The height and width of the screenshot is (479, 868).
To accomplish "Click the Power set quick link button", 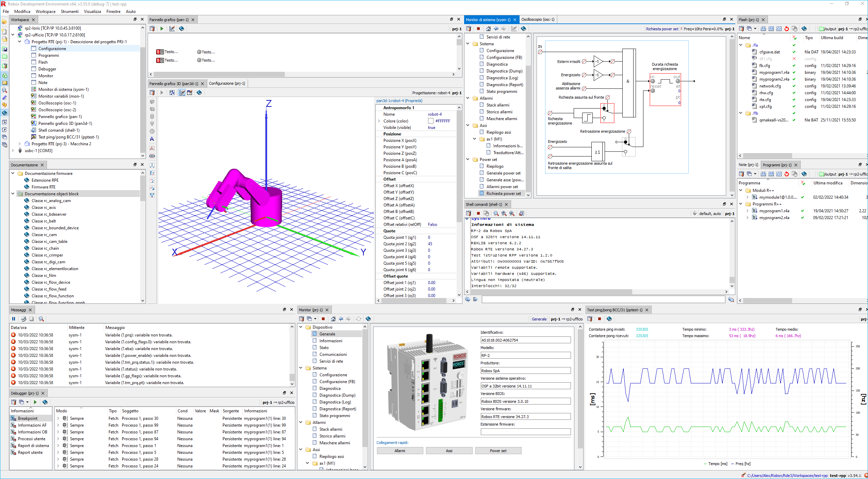I will coord(498,451).
